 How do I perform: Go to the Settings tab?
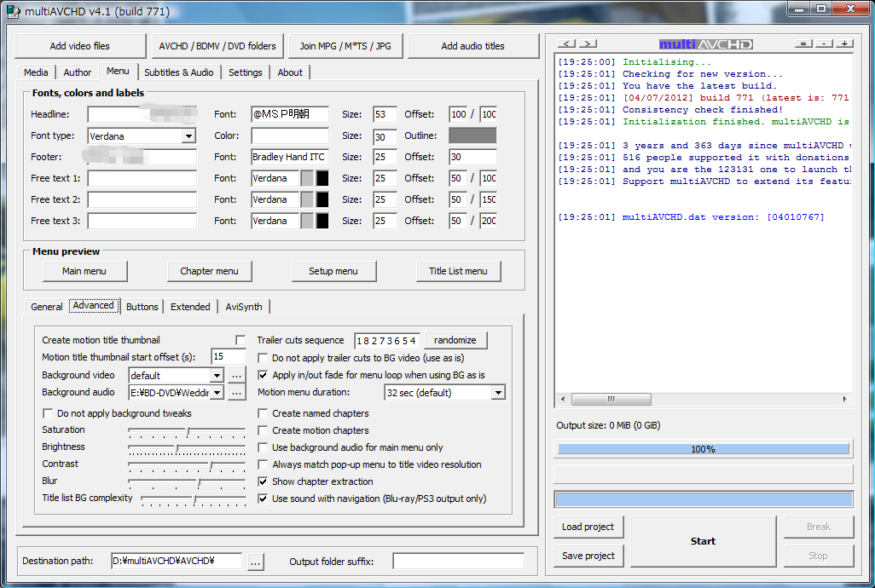pyautogui.click(x=245, y=72)
